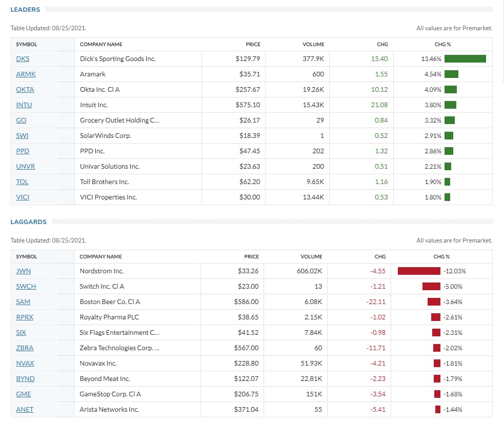
Task: Click CHG header in Laggards table
Action: [380, 257]
